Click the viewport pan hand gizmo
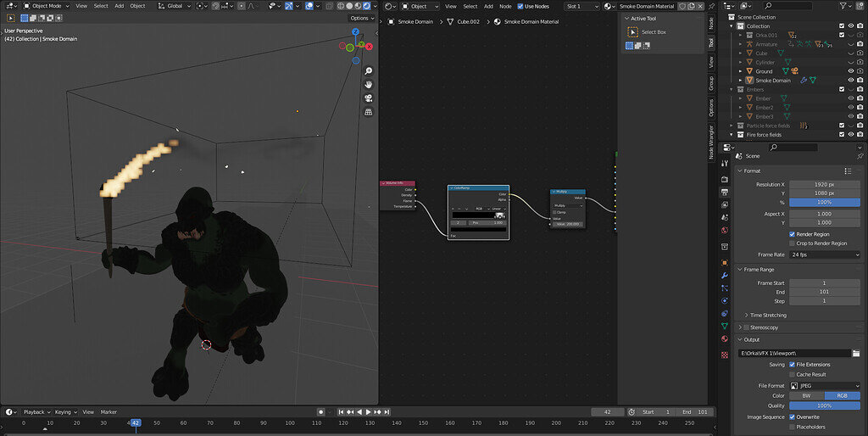The width and height of the screenshot is (868, 436). click(x=368, y=84)
